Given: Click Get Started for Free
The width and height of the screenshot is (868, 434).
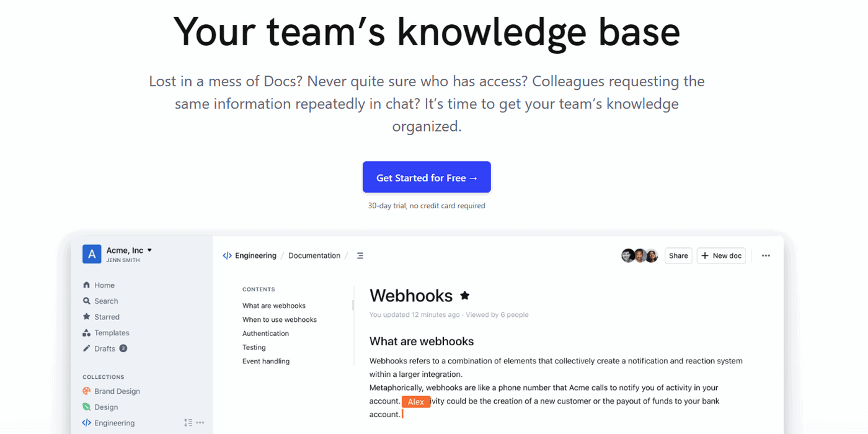Looking at the screenshot, I should [x=426, y=177].
